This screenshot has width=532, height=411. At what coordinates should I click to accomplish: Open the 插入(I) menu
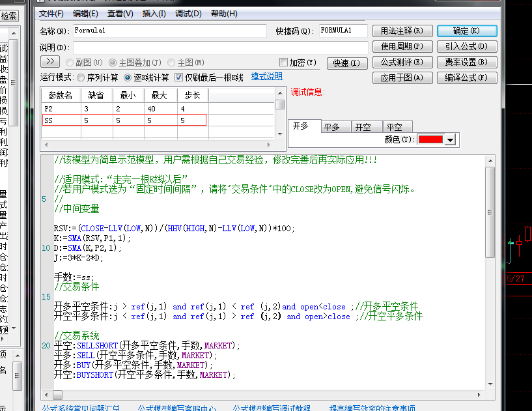pyautogui.click(x=154, y=14)
